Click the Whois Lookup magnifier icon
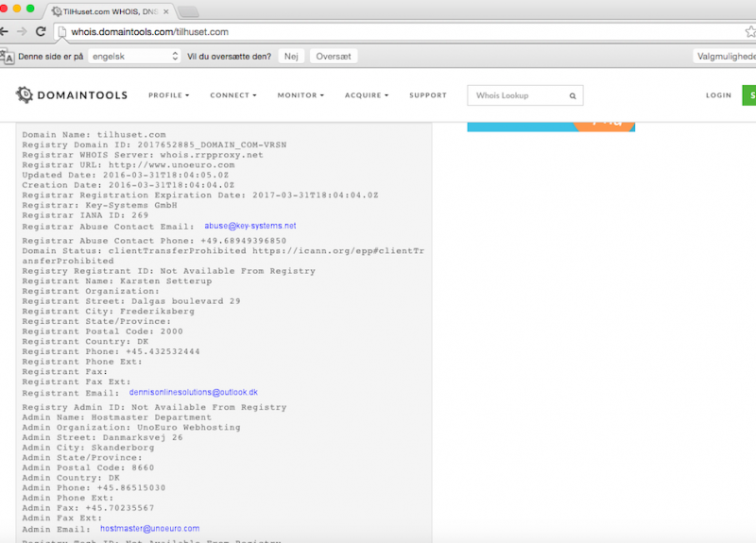The image size is (756, 543). (573, 96)
